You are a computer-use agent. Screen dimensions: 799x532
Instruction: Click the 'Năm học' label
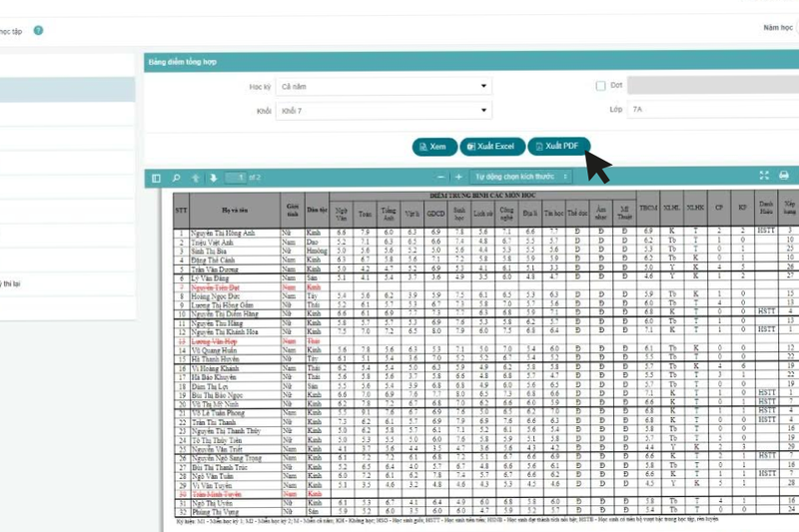[x=778, y=28]
